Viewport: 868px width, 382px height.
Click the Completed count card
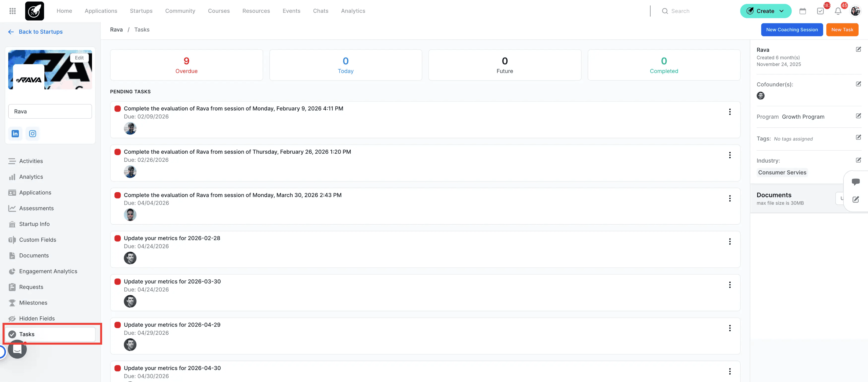click(664, 65)
